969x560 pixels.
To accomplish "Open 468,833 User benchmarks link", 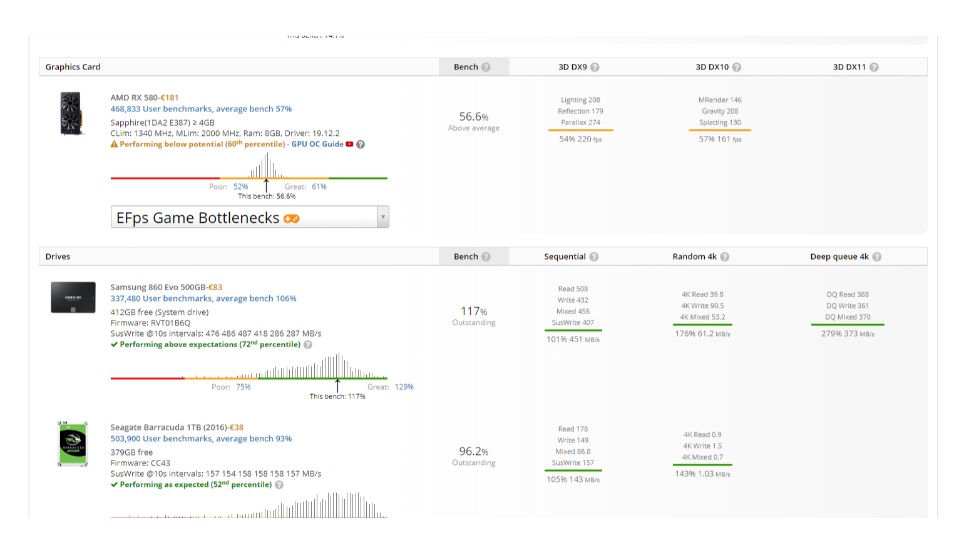I will pos(201,109).
